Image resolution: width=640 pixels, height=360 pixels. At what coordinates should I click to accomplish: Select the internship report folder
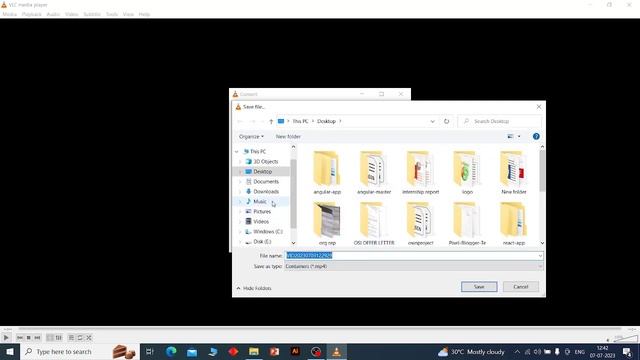420,173
